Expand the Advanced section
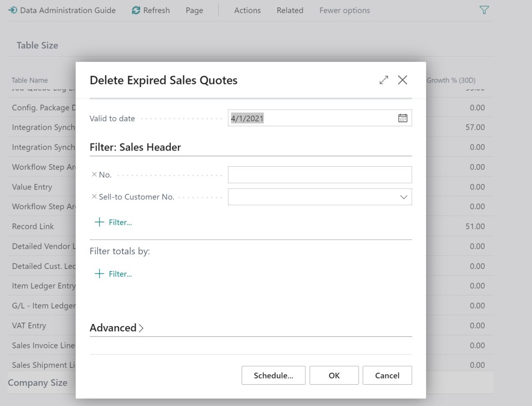 coord(116,328)
